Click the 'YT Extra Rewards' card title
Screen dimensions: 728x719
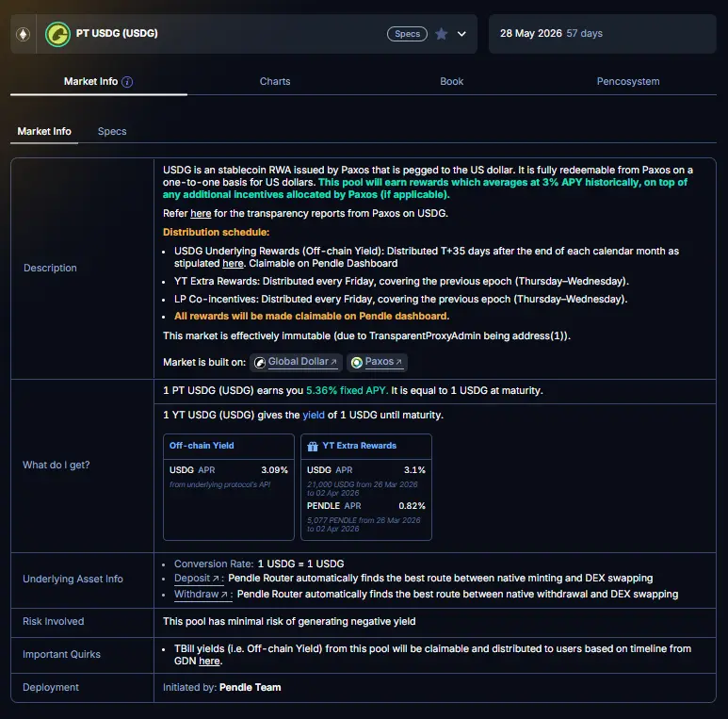pos(360,446)
